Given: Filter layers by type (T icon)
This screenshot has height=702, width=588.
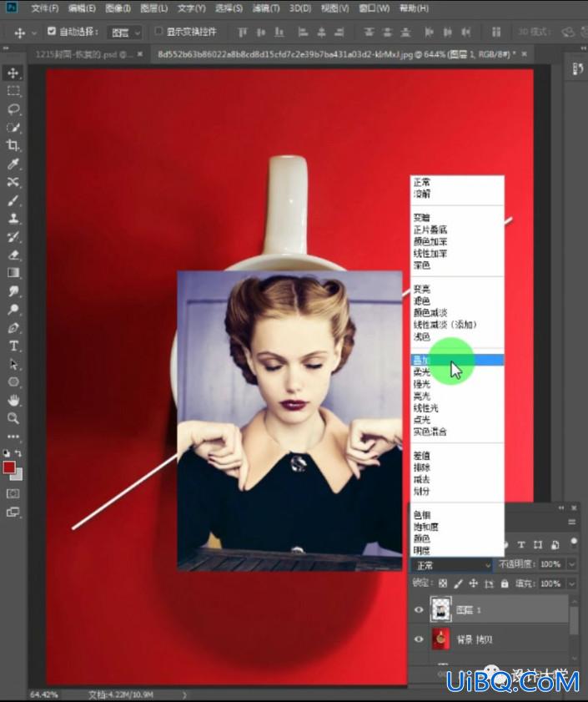Looking at the screenshot, I should (521, 545).
